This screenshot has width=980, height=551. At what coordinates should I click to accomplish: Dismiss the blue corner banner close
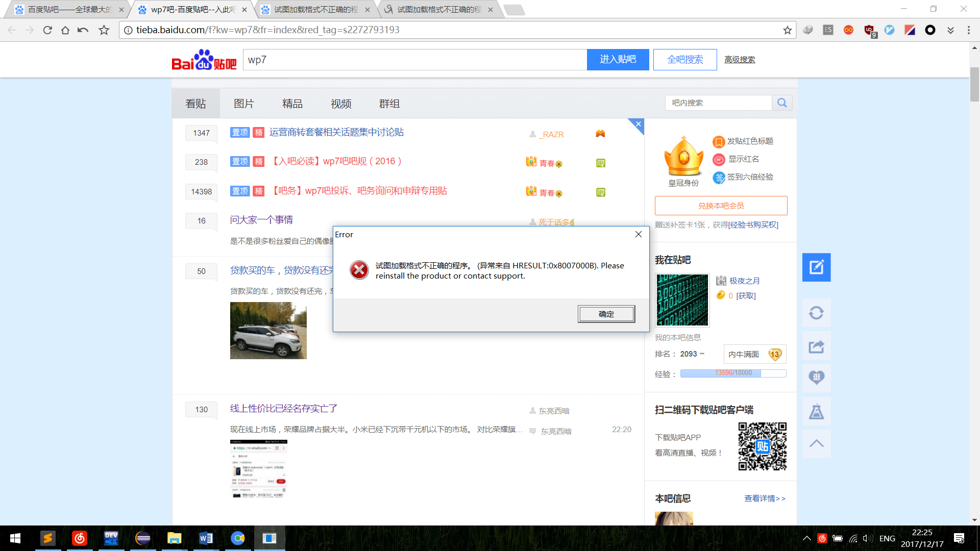pos(638,124)
